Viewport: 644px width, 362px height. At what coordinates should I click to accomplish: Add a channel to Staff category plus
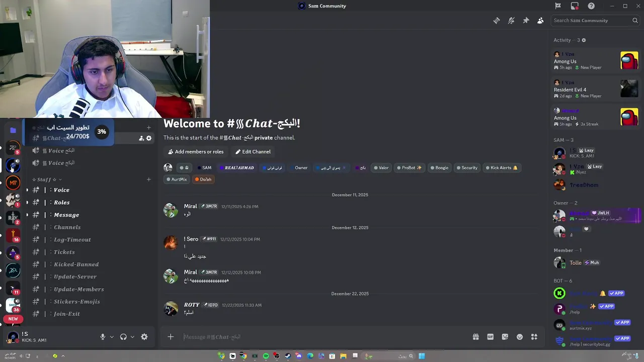[x=148, y=179]
